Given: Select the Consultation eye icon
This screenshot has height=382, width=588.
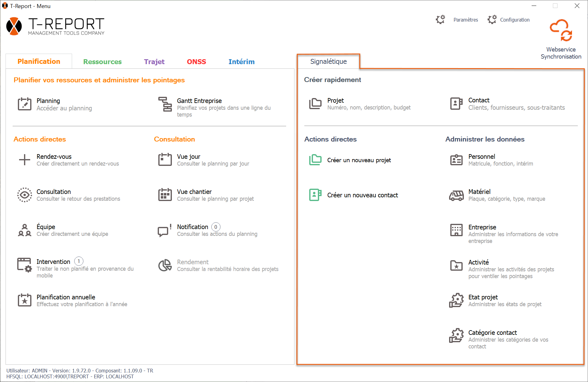Looking at the screenshot, I should [x=25, y=195].
